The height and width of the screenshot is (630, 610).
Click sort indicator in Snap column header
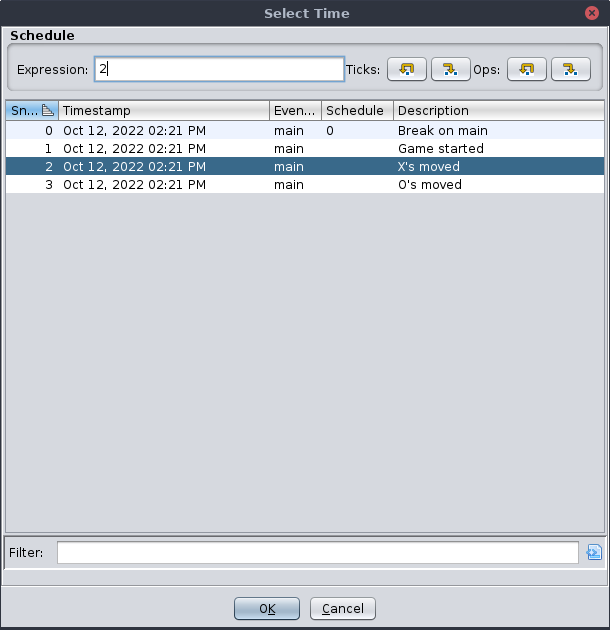pos(47,111)
